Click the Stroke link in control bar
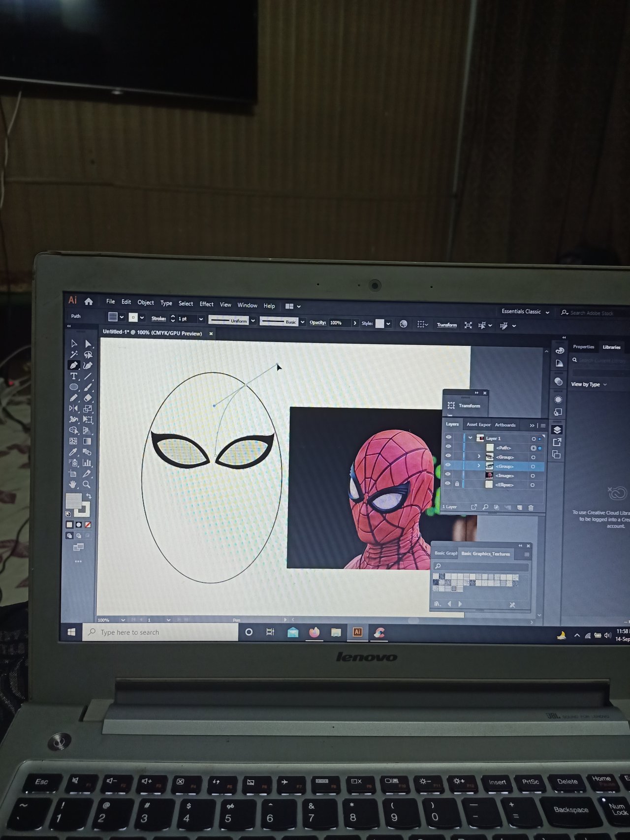This screenshot has height=840, width=630. click(x=158, y=318)
